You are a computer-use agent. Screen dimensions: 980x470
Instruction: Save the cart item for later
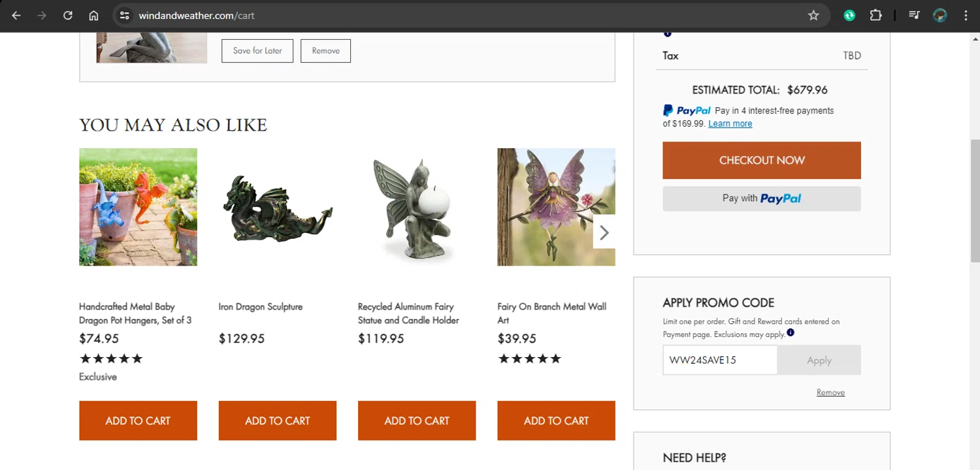pyautogui.click(x=257, y=51)
